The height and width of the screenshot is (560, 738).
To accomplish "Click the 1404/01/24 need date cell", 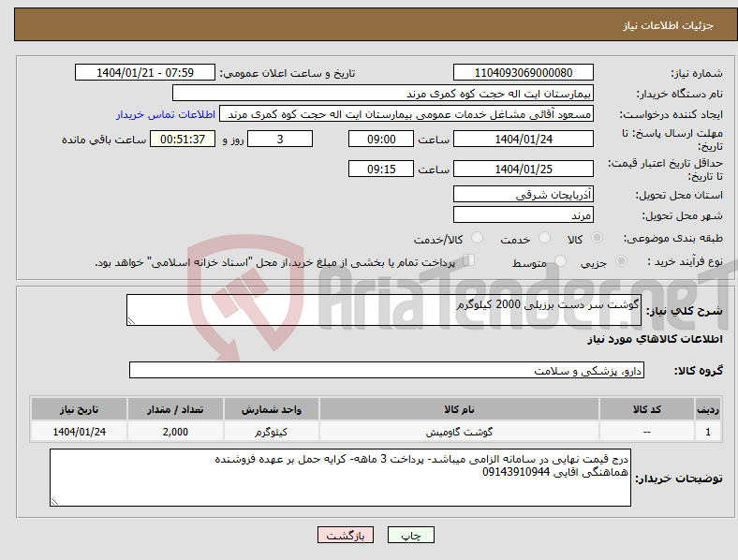I will pyautogui.click(x=79, y=432).
